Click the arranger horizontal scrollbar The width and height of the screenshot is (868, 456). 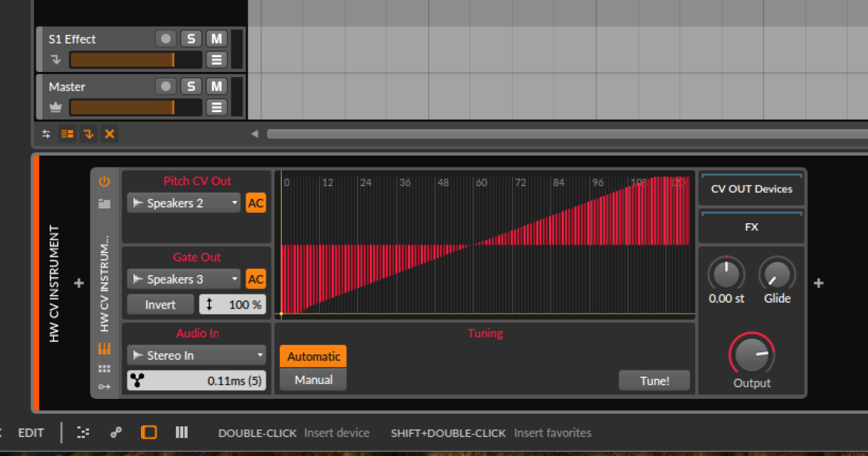pyautogui.click(x=568, y=134)
